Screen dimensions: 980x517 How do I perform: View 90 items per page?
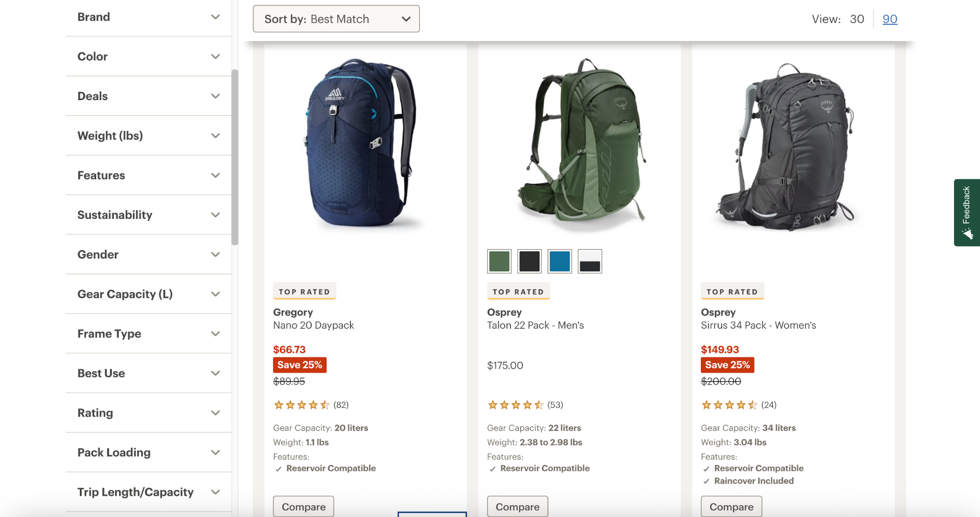[890, 19]
